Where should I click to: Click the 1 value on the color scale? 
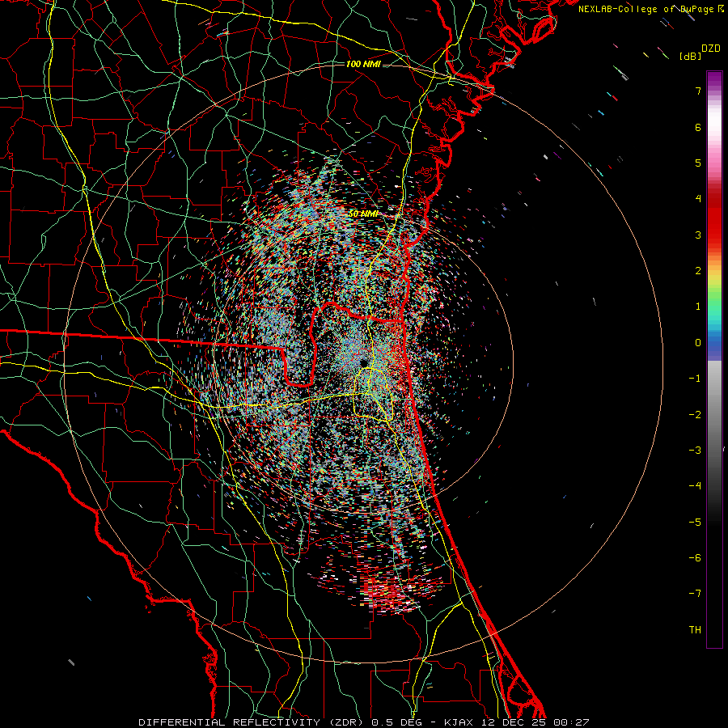(698, 307)
